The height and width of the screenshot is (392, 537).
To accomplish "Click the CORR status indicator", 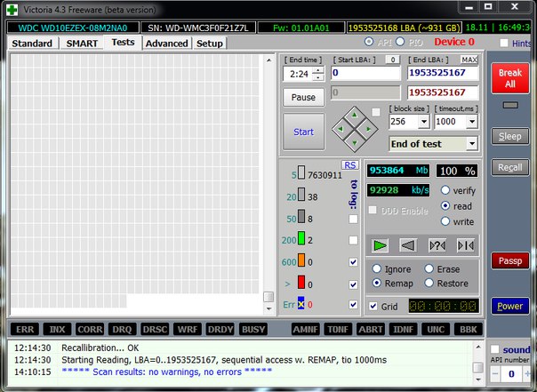I will tap(90, 330).
